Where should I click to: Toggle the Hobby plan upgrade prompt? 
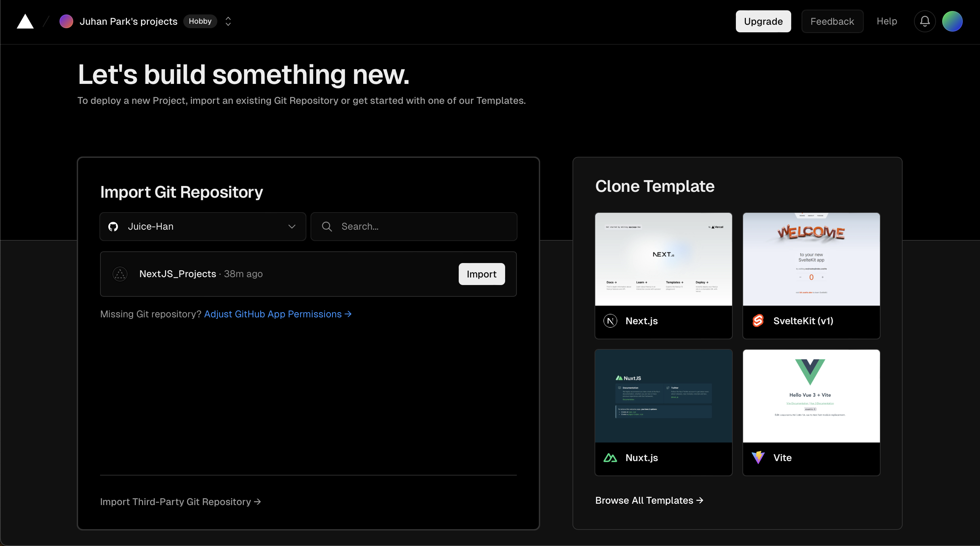tap(200, 21)
